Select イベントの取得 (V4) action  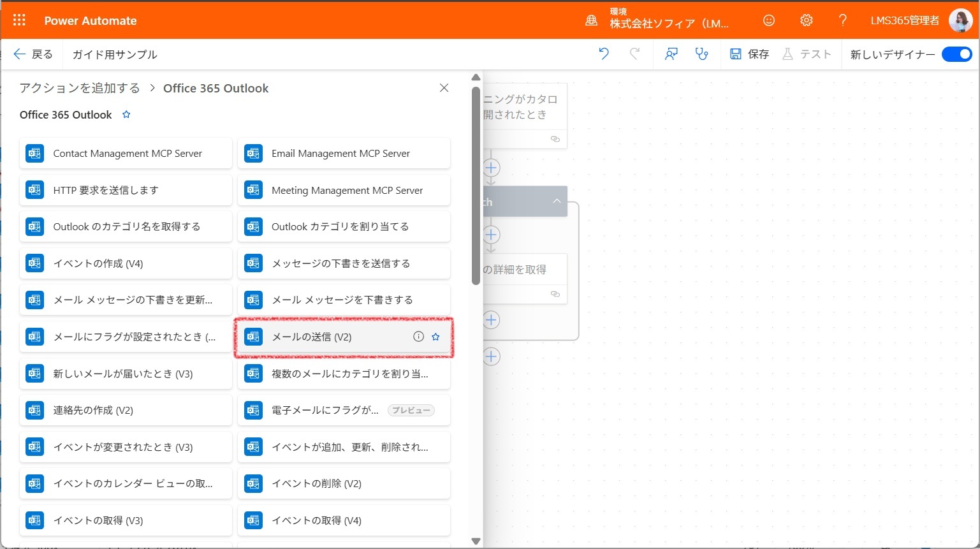344,520
